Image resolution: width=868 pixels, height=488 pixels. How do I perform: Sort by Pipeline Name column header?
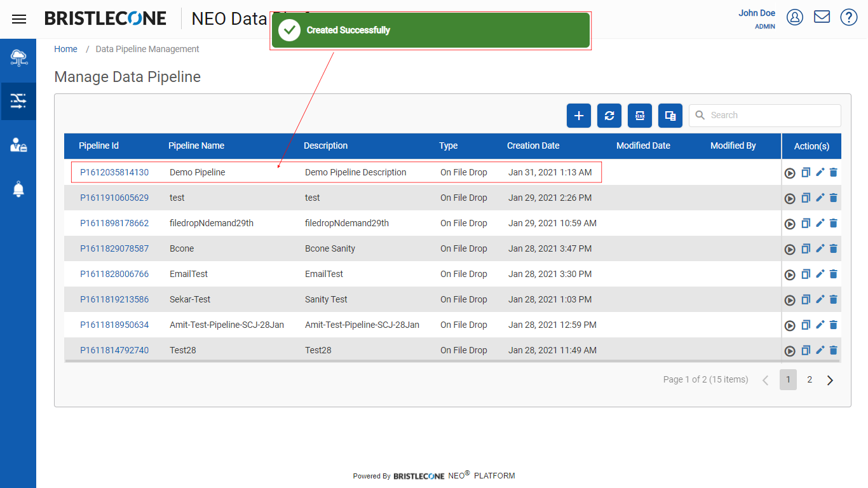pos(196,146)
